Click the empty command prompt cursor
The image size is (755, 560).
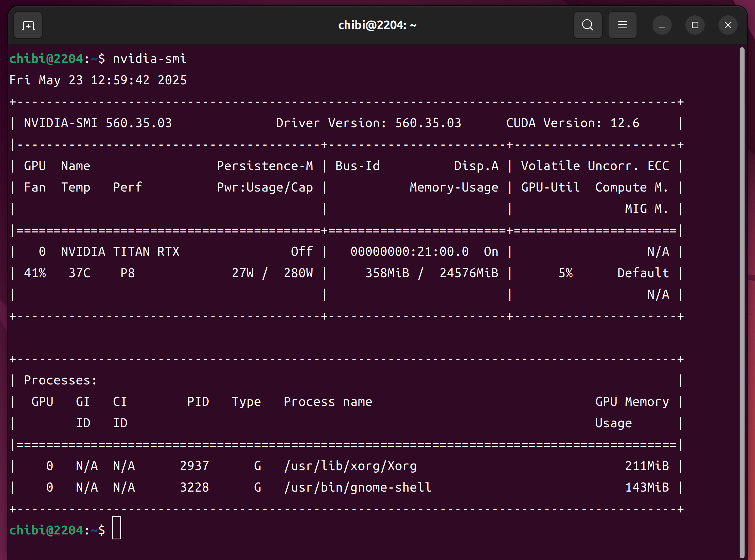[117, 528]
